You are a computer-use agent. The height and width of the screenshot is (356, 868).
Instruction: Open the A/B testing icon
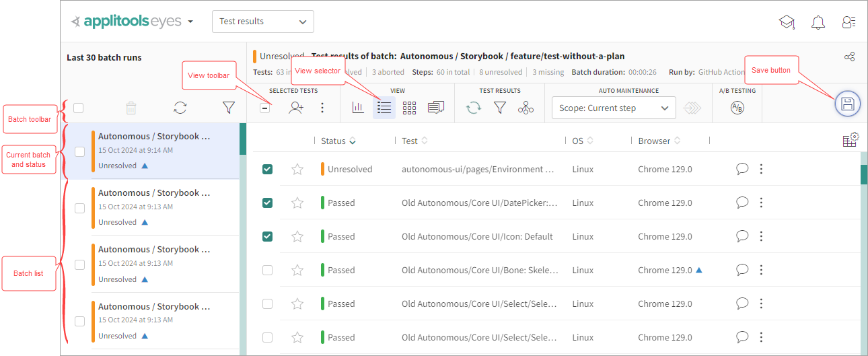(x=737, y=108)
